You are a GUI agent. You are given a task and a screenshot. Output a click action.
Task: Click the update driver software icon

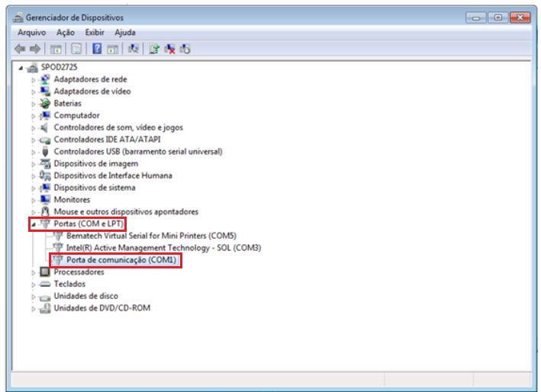tap(154, 49)
